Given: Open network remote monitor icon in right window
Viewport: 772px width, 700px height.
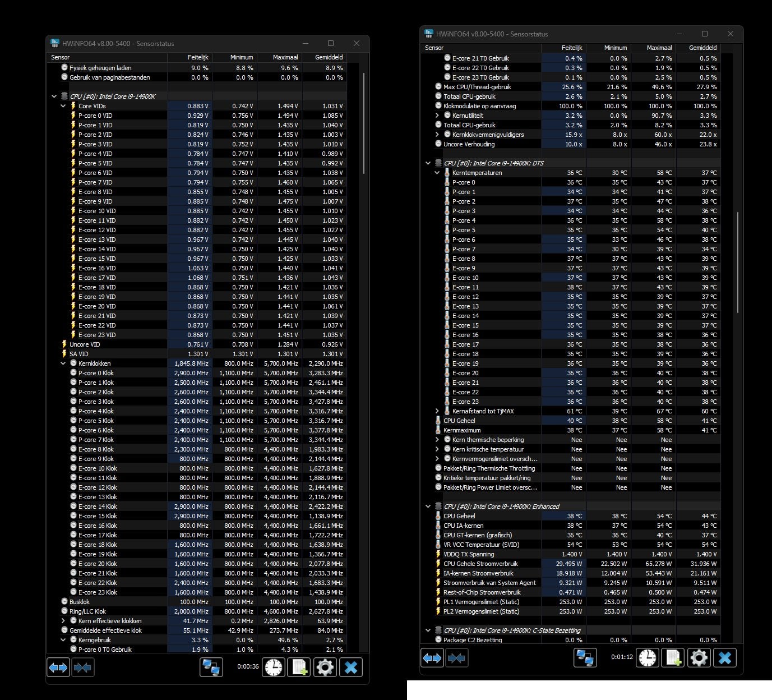Looking at the screenshot, I should point(585,658).
